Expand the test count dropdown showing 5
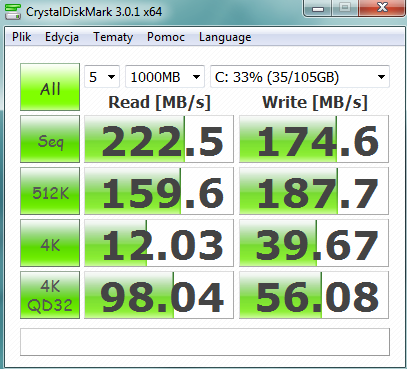Image resolution: width=407 pixels, height=369 pixels. (x=102, y=77)
